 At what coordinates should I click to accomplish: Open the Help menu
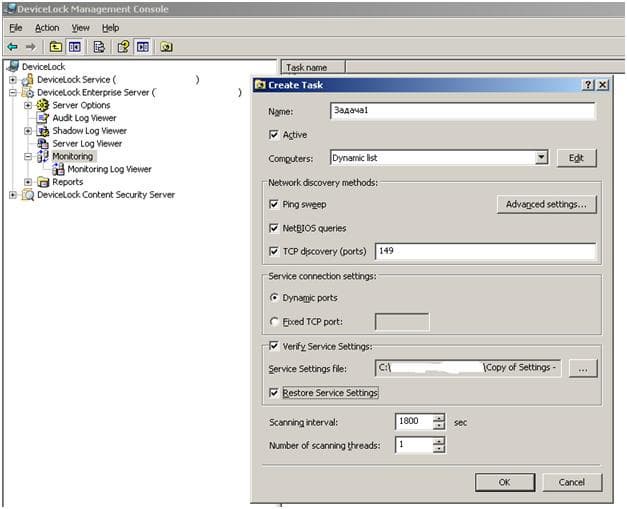[x=110, y=28]
